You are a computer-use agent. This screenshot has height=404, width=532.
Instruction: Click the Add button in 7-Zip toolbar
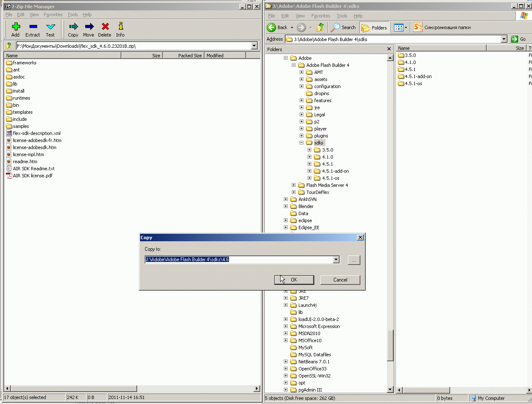coord(15,30)
